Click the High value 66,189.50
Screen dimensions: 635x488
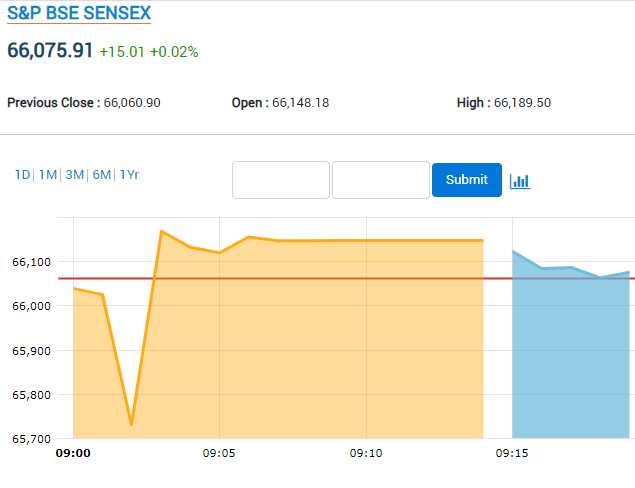(522, 103)
